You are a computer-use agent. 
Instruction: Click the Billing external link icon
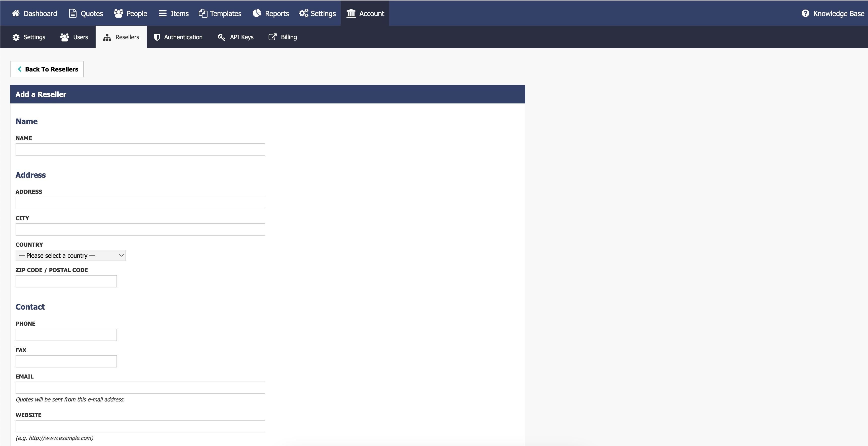pos(272,37)
